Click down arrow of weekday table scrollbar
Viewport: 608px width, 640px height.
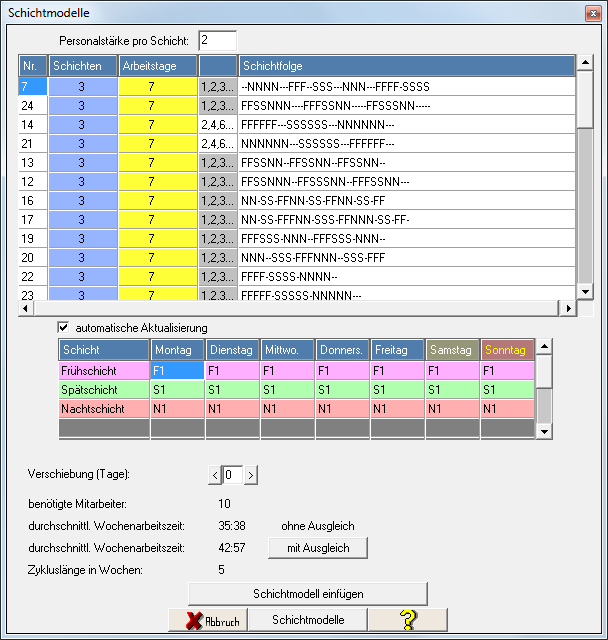click(x=544, y=431)
